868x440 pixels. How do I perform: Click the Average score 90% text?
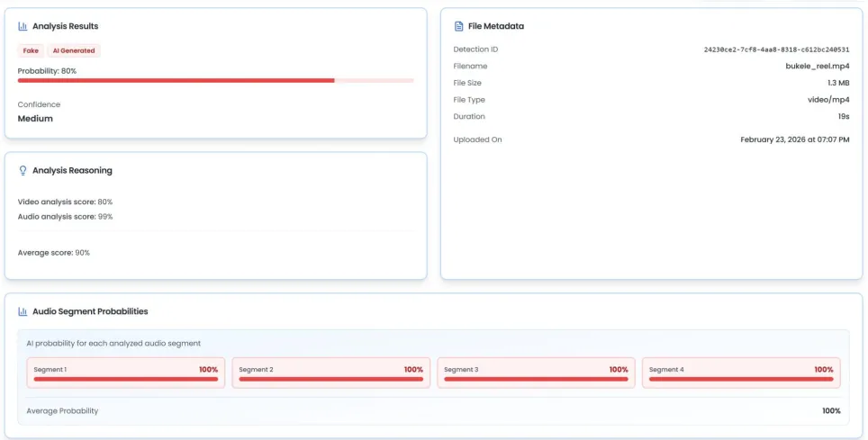point(53,253)
